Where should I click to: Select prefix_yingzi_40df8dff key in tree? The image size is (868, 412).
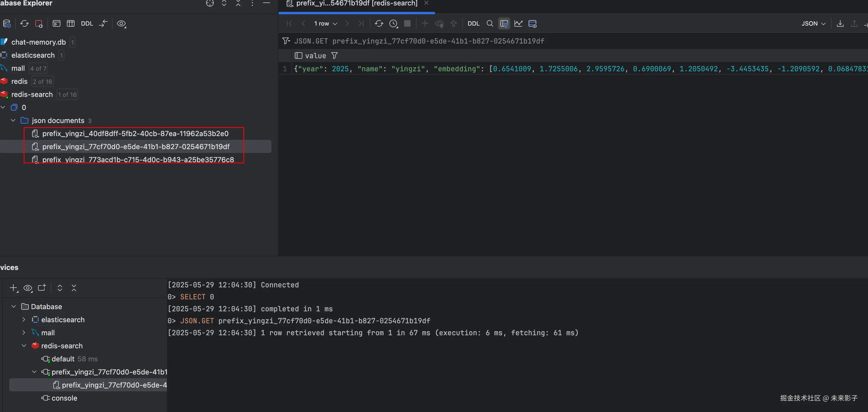coord(135,134)
